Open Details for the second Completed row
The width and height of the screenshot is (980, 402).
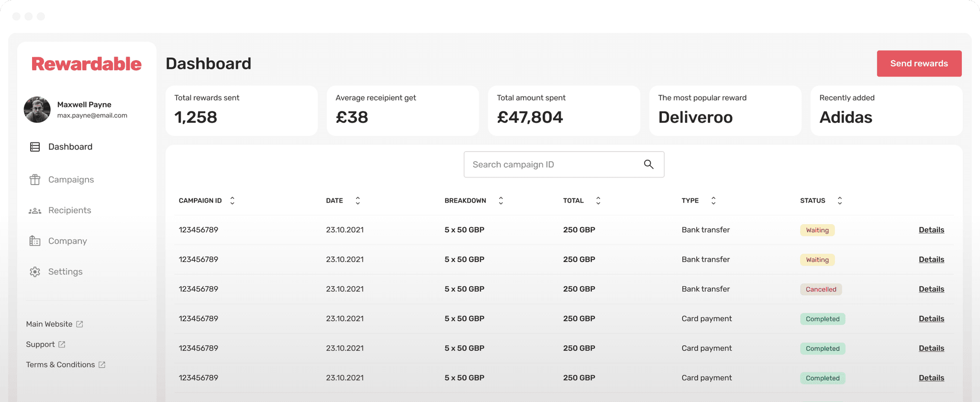(931, 348)
